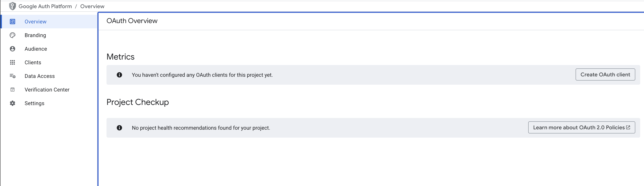Click the Clients grid icon
Screen dimensions: 644x186
[x=13, y=62]
